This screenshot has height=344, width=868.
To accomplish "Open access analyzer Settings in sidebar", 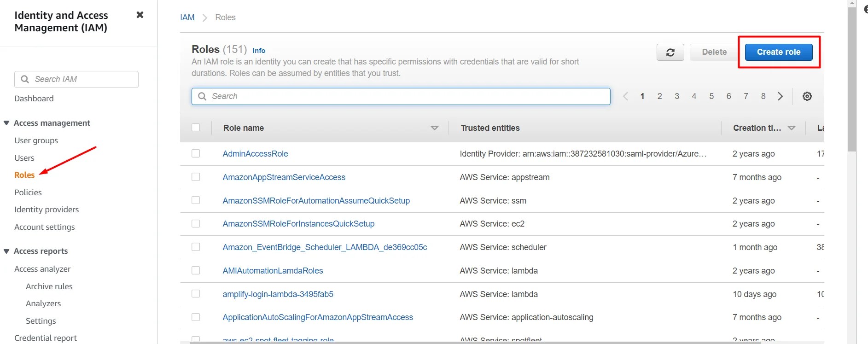I will coord(41,321).
